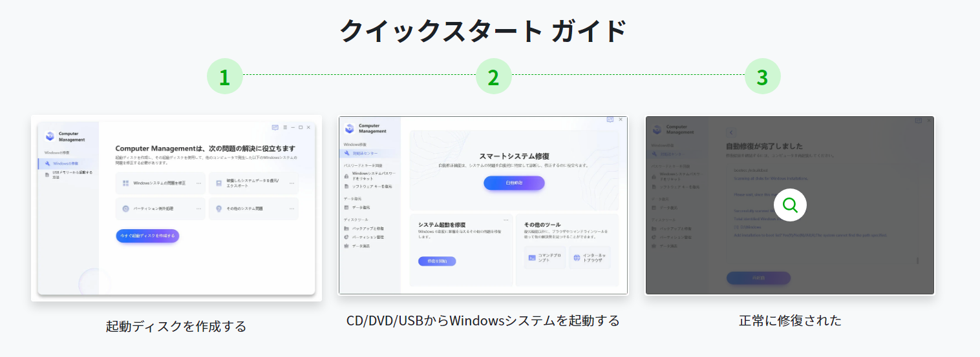Click the green magnifier zoom icon

pos(790,206)
